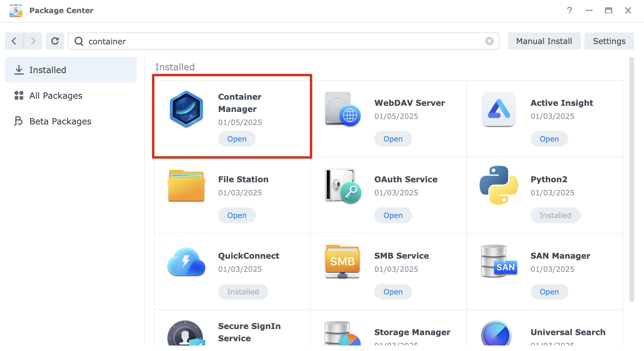Screen dimensions: 644x351
Task: Click the SAN Manager title
Action: point(560,256)
